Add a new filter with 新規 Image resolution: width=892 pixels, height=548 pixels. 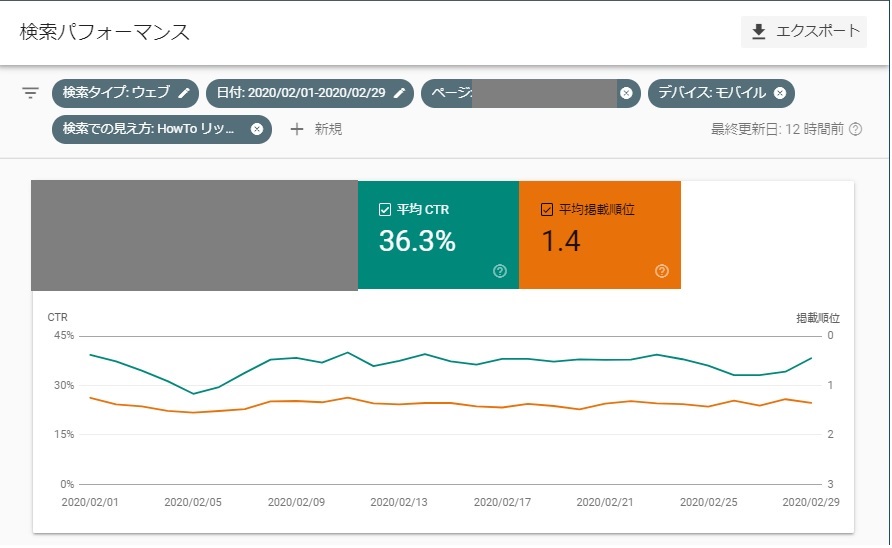coord(316,129)
